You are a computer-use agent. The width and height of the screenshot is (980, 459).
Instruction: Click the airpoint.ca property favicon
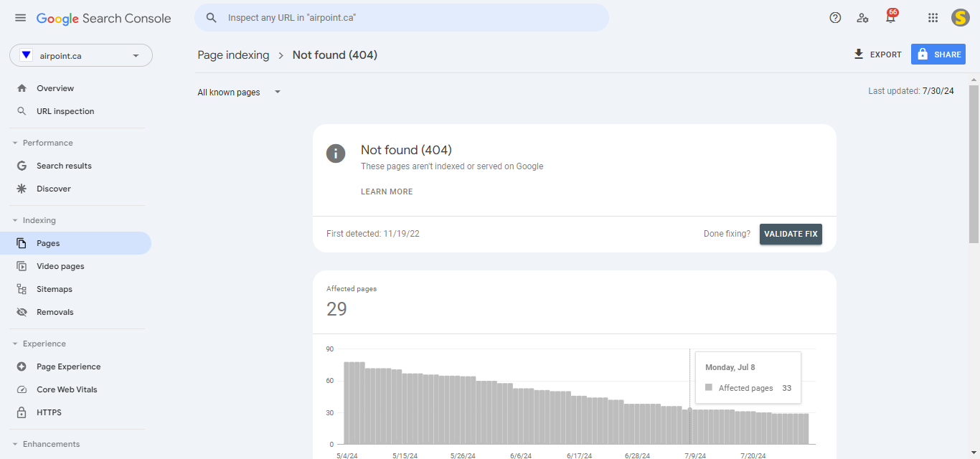(x=27, y=55)
